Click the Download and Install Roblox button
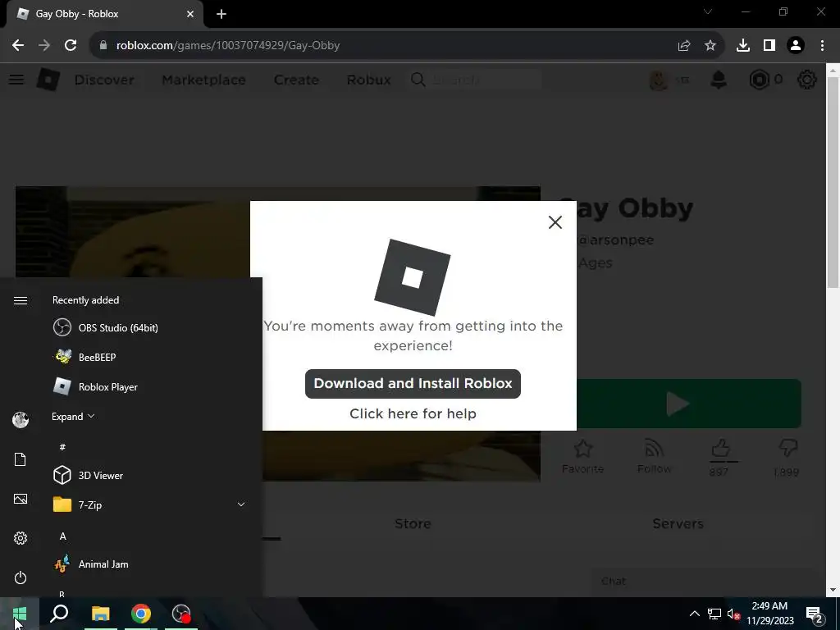 (413, 384)
